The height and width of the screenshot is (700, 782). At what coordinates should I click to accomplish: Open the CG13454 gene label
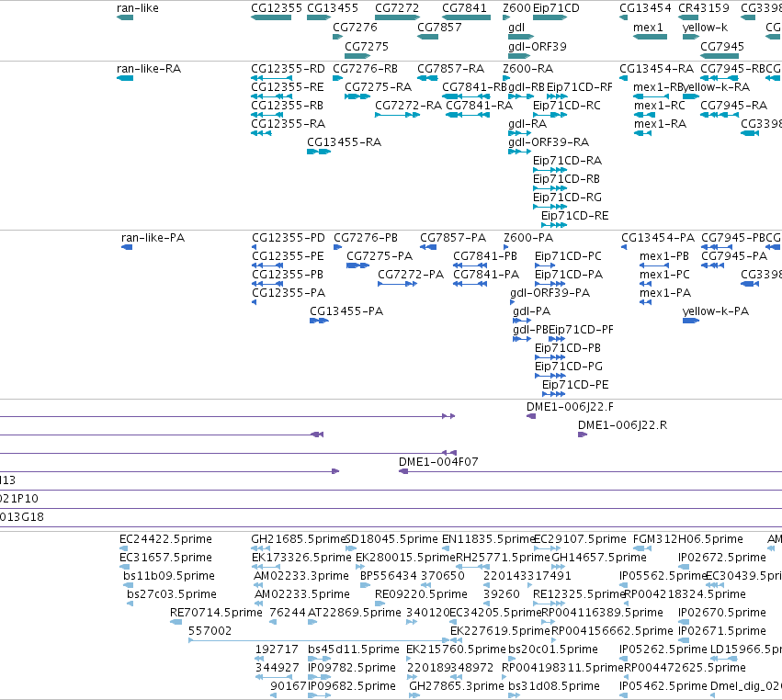[x=645, y=8]
